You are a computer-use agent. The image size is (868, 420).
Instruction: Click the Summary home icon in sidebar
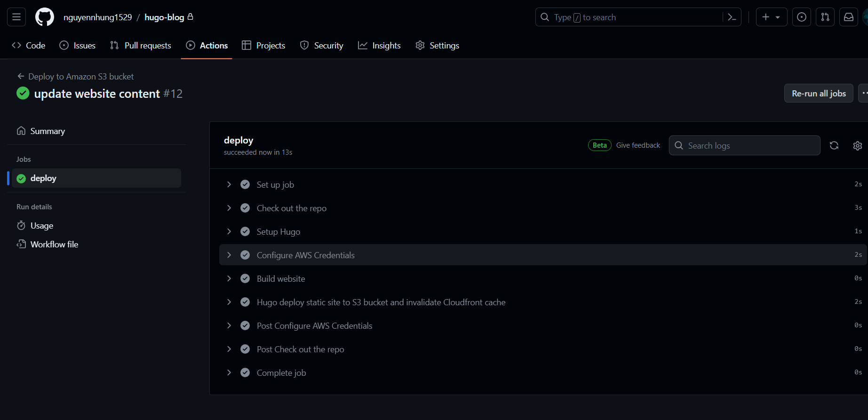(x=21, y=131)
